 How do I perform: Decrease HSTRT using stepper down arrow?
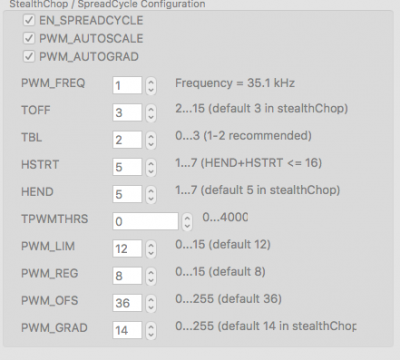[x=151, y=171]
